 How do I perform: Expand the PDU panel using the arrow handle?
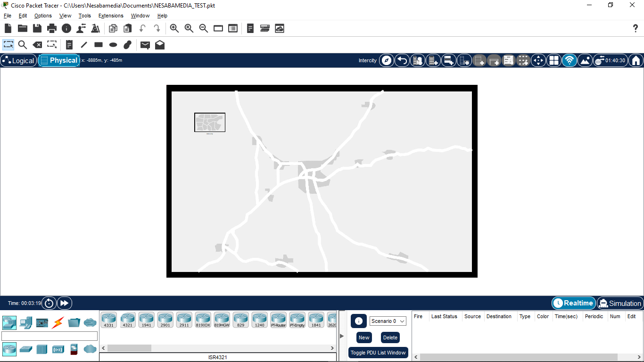(x=342, y=336)
